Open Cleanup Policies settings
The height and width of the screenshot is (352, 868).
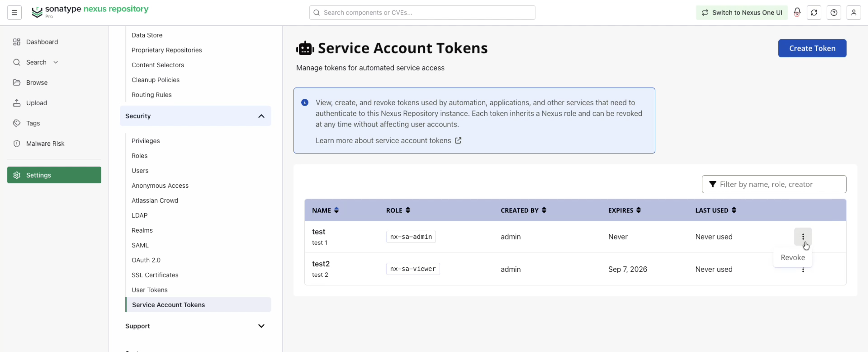pos(155,80)
